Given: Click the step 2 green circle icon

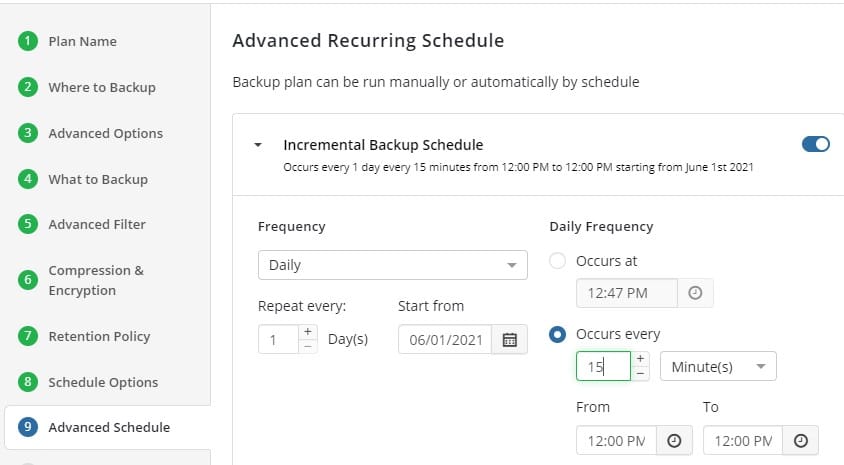Looking at the screenshot, I should [x=28, y=87].
